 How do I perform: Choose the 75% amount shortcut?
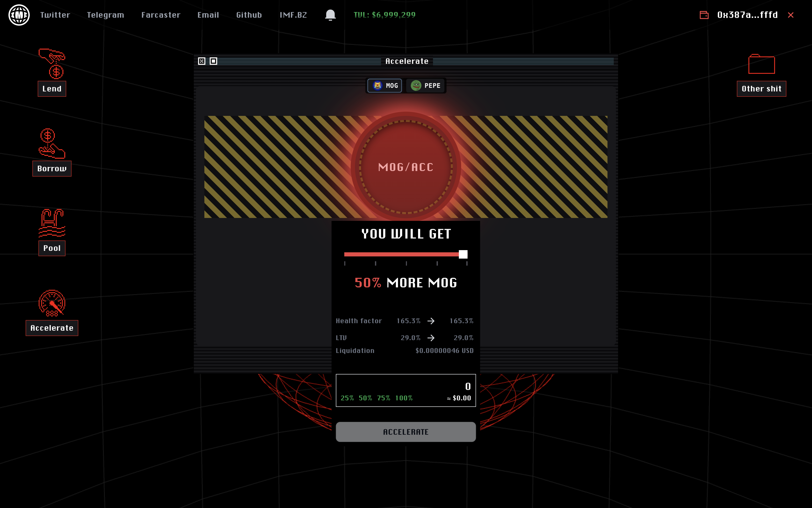pos(383,398)
